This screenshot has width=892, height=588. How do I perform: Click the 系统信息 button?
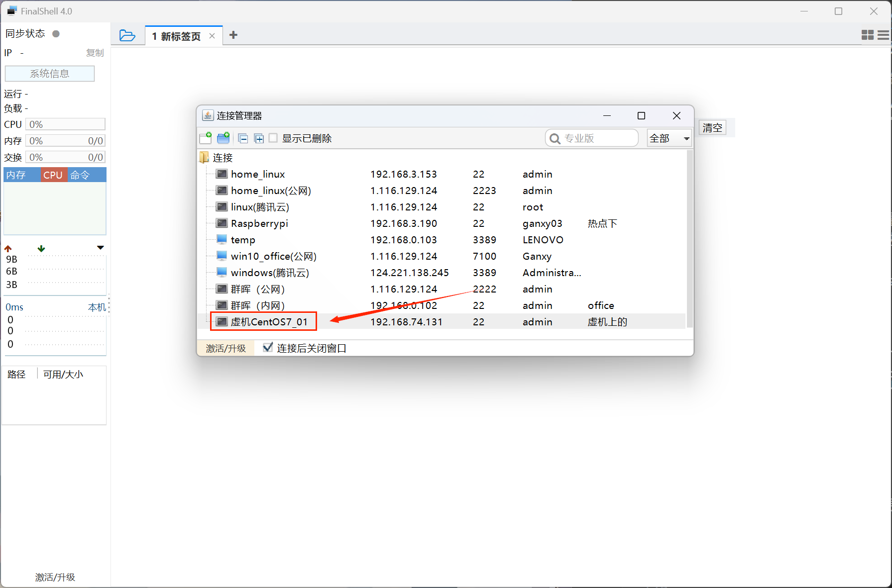coord(50,74)
